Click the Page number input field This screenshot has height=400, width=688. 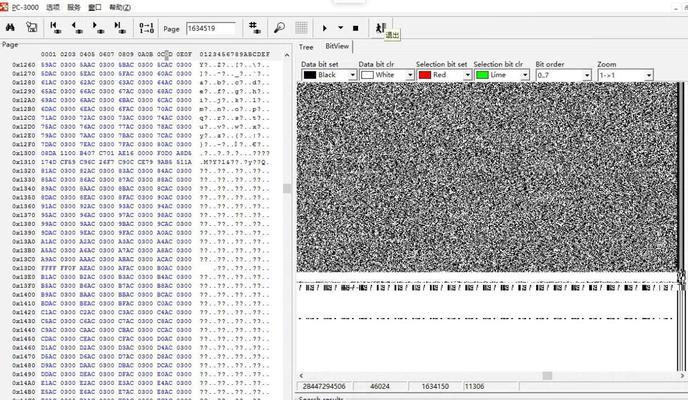[211, 29]
